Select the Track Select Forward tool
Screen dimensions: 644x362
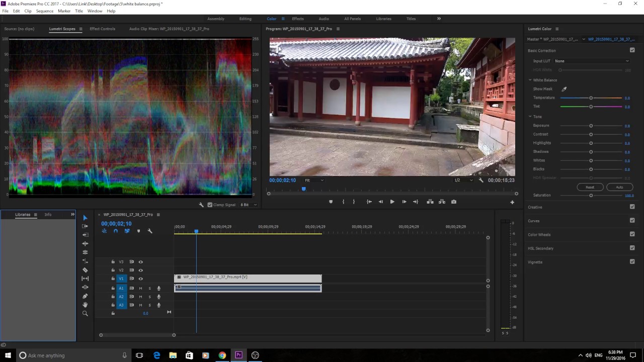pyautogui.click(x=85, y=226)
